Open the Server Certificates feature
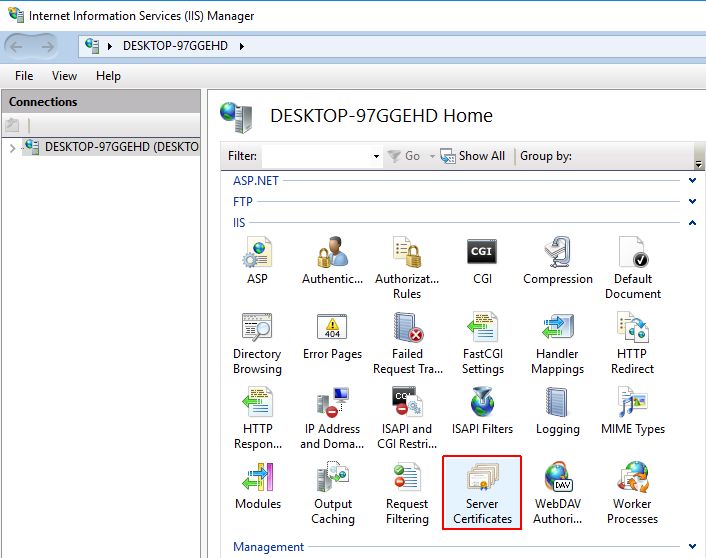 [x=482, y=491]
